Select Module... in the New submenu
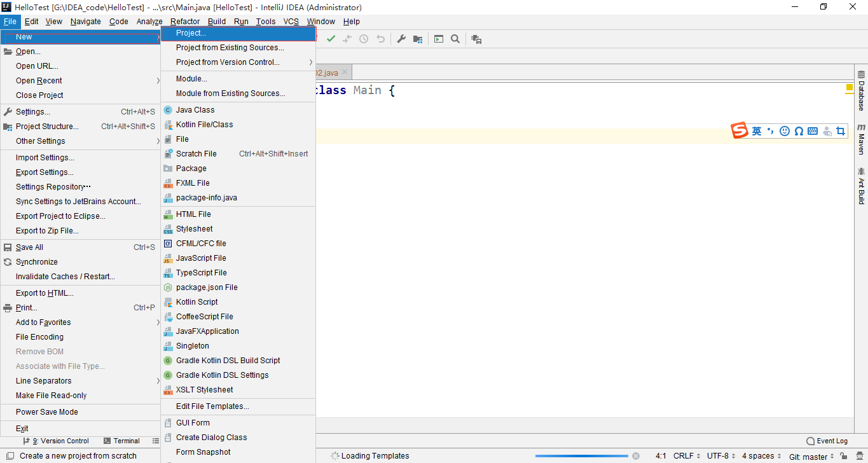This screenshot has width=868, height=463. pos(238,79)
